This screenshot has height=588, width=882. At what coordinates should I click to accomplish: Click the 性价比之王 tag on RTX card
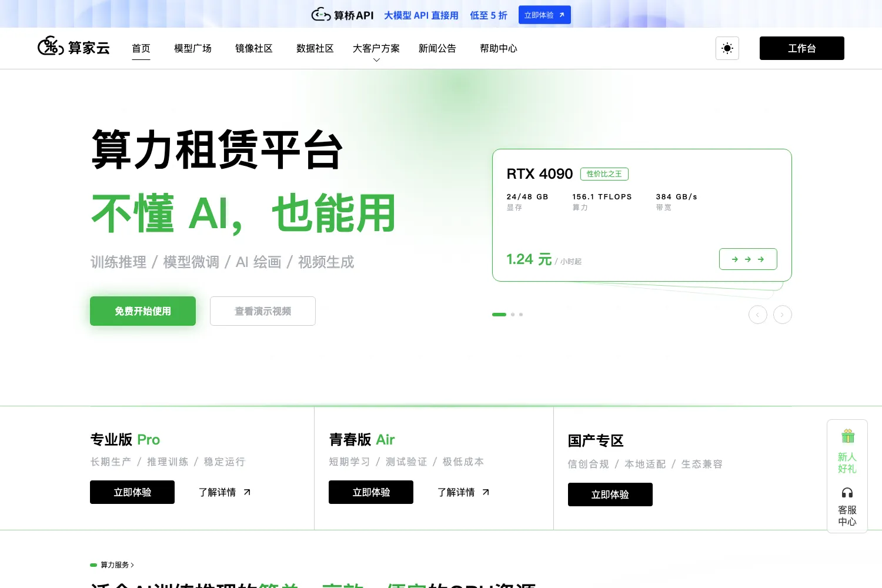[604, 174]
